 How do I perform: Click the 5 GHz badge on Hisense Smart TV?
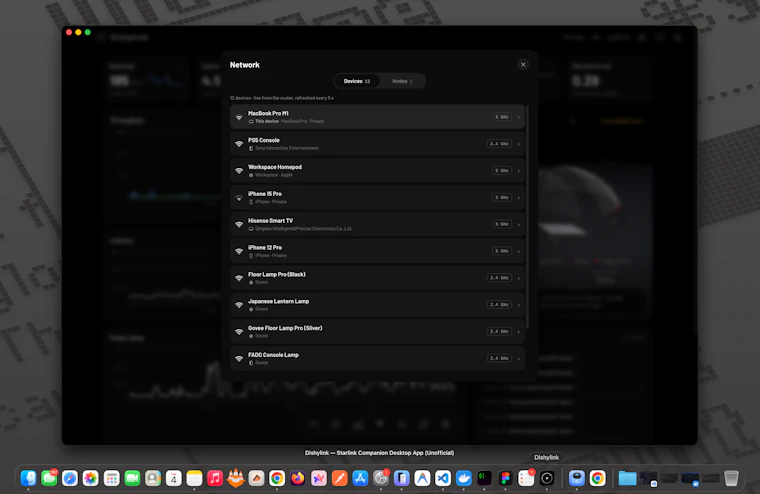[x=502, y=224]
